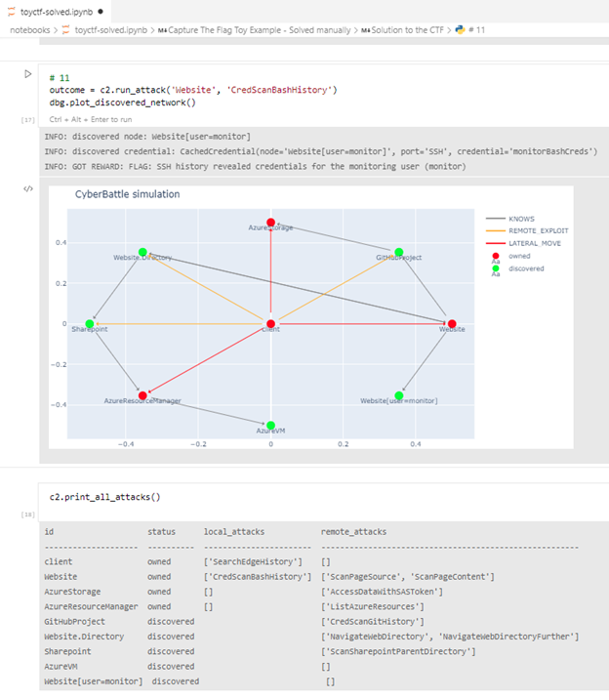
Task: Click the Website[user=monitor] node
Action: click(x=398, y=395)
